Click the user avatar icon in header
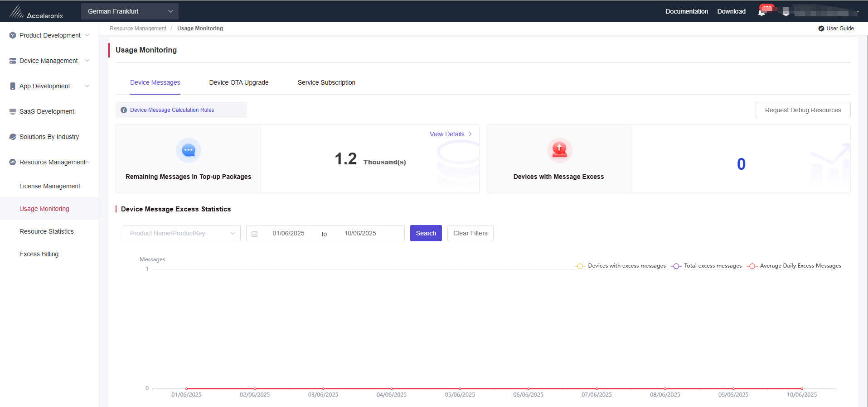 click(x=786, y=11)
